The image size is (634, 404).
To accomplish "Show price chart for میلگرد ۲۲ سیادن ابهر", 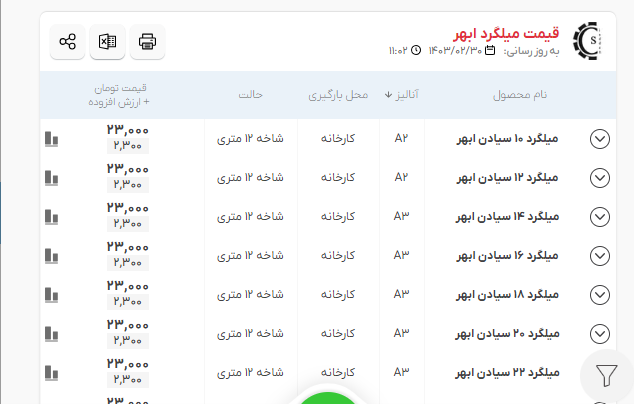I will point(52,372).
